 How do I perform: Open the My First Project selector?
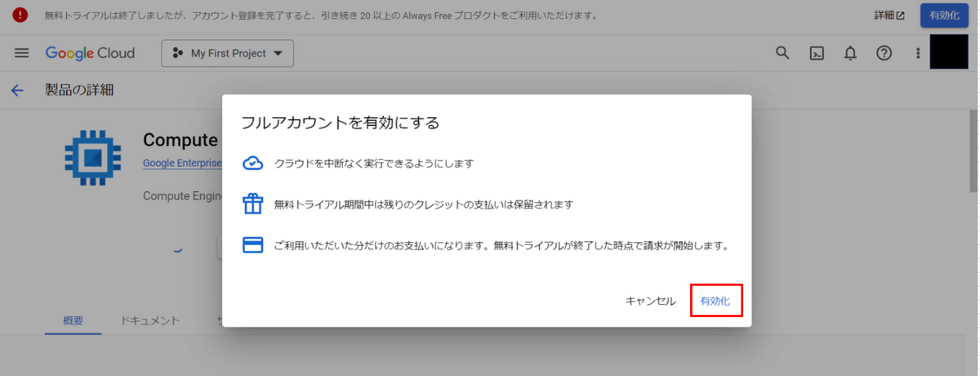coord(228,53)
